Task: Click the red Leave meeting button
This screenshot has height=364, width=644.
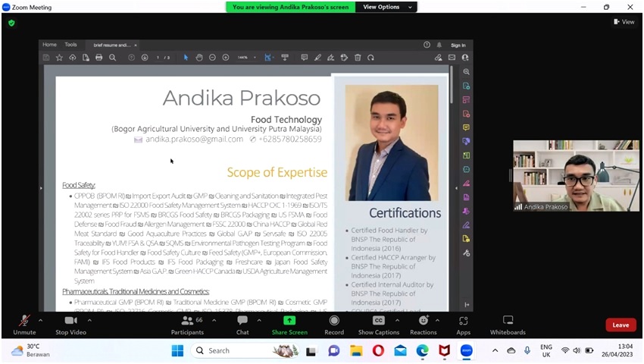Action: coord(621,325)
